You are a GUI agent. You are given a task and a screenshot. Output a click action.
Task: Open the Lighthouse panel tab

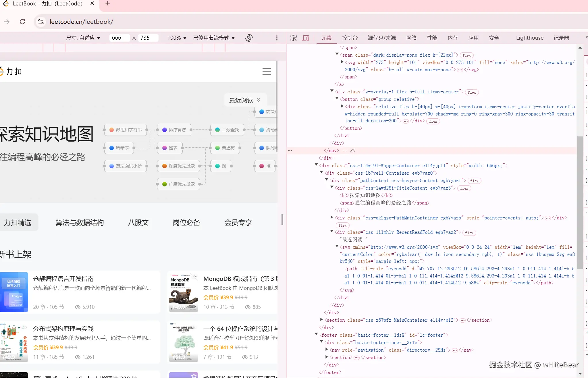point(529,38)
